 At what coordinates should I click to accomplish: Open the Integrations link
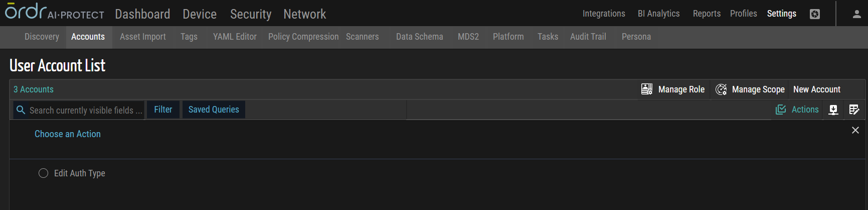click(604, 14)
